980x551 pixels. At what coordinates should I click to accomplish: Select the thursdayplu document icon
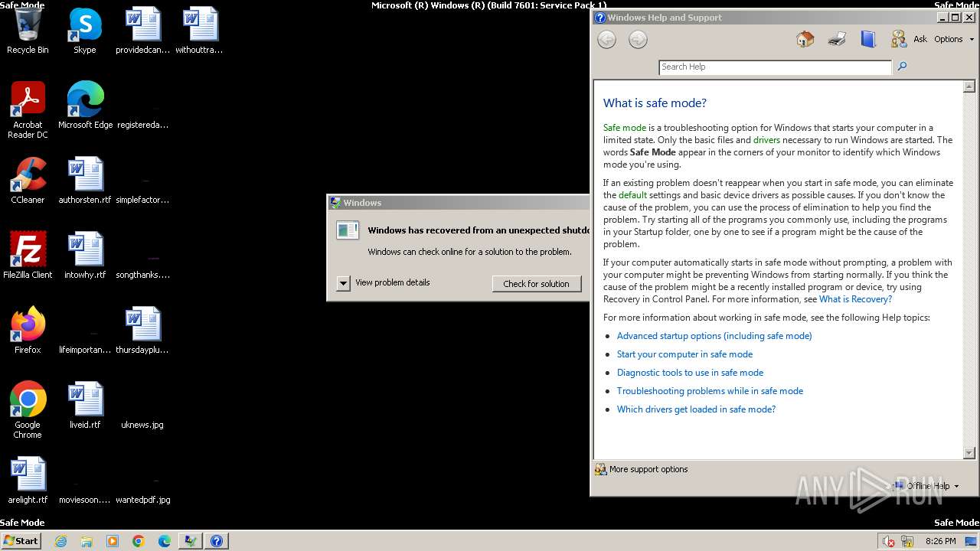tap(143, 331)
